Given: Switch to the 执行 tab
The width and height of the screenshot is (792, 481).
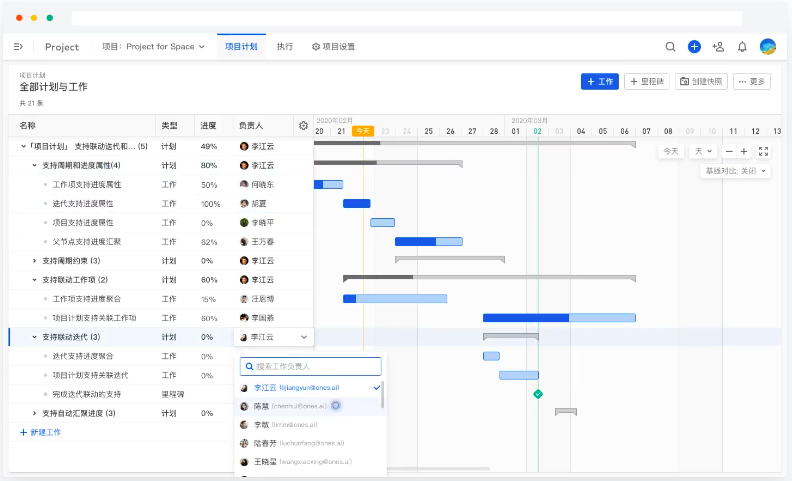Looking at the screenshot, I should coord(285,47).
